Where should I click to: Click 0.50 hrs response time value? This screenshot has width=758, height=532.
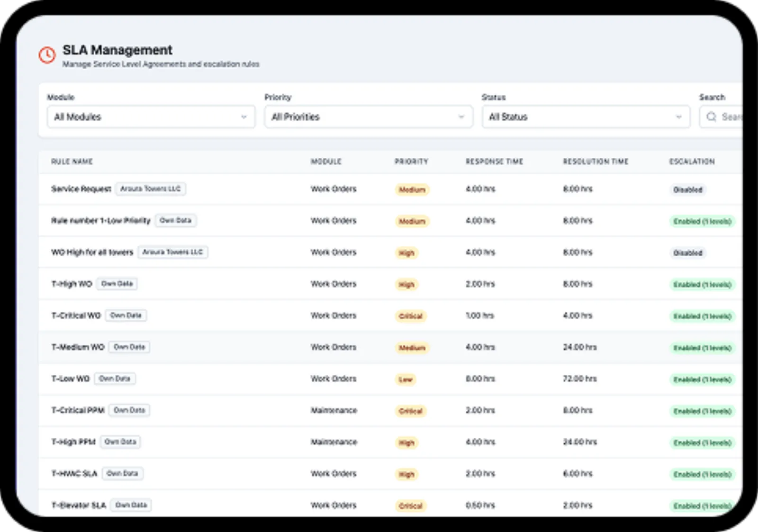[x=480, y=505]
